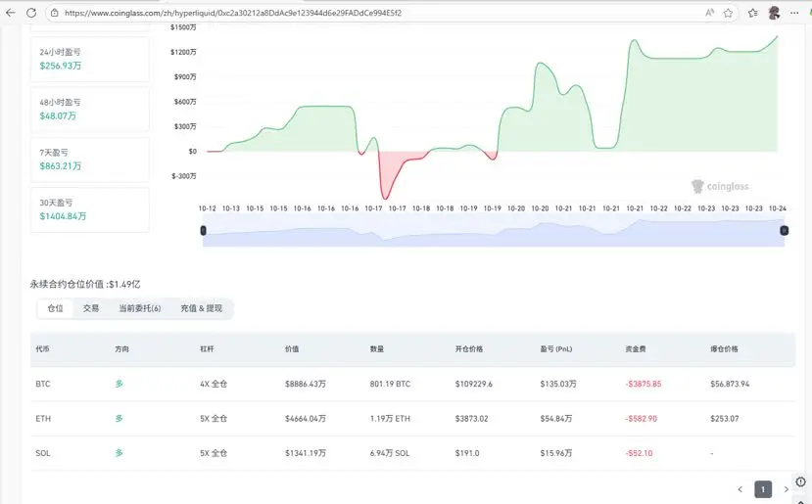
Task: Open read aloud icon in address bar
Action: [709, 13]
